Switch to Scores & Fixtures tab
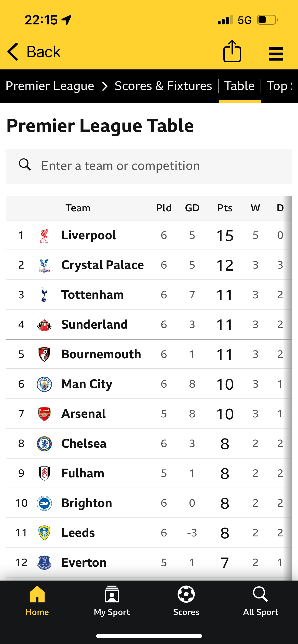 (x=163, y=86)
